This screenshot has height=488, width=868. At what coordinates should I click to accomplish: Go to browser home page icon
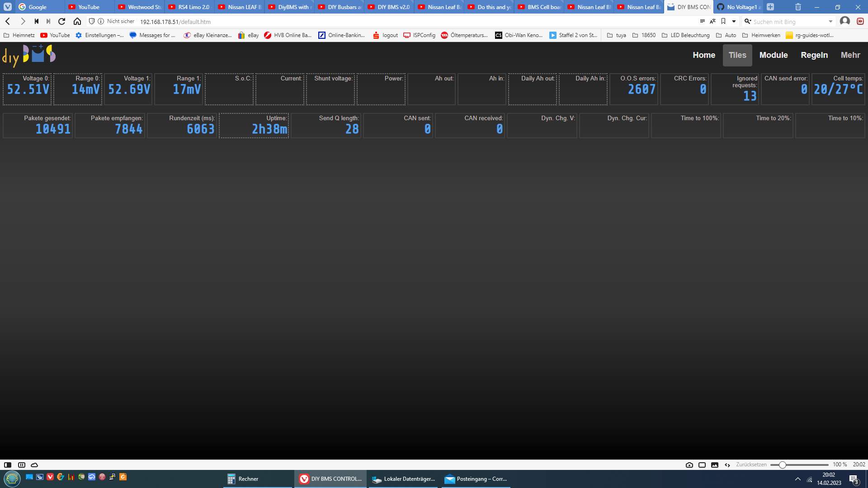point(77,21)
